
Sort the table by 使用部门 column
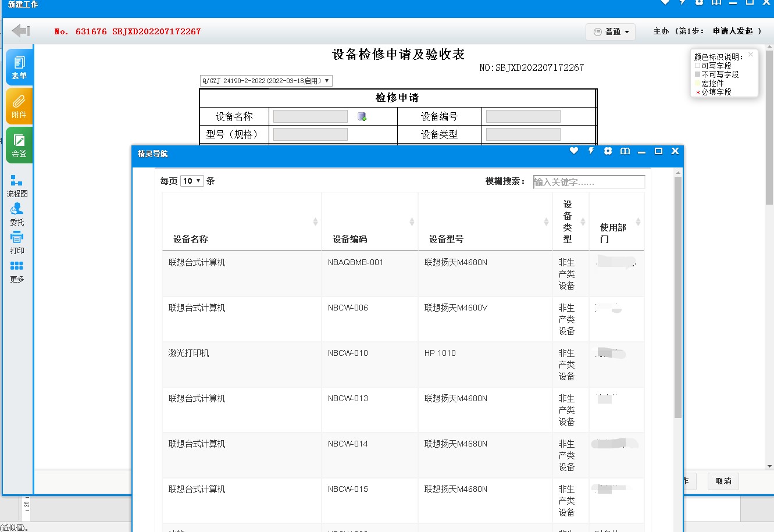617,222
